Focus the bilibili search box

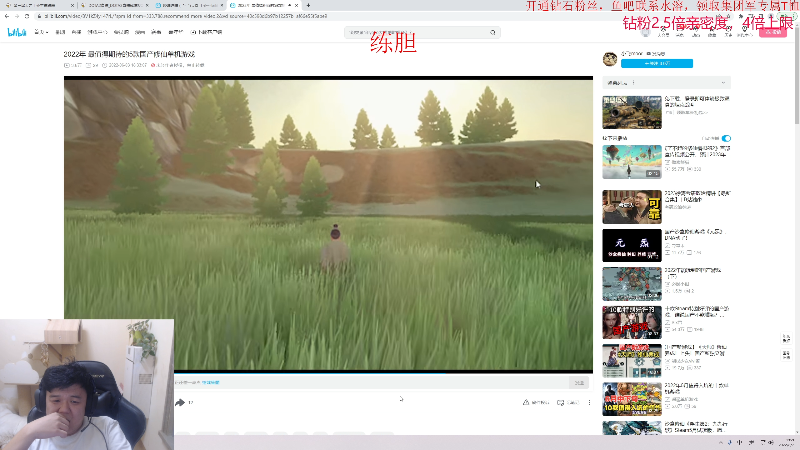[x=416, y=32]
